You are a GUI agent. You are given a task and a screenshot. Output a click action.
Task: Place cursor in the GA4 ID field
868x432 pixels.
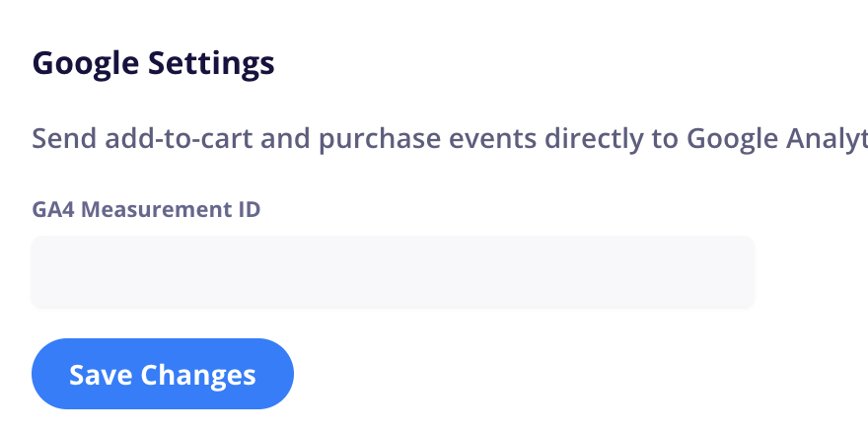coord(393,271)
